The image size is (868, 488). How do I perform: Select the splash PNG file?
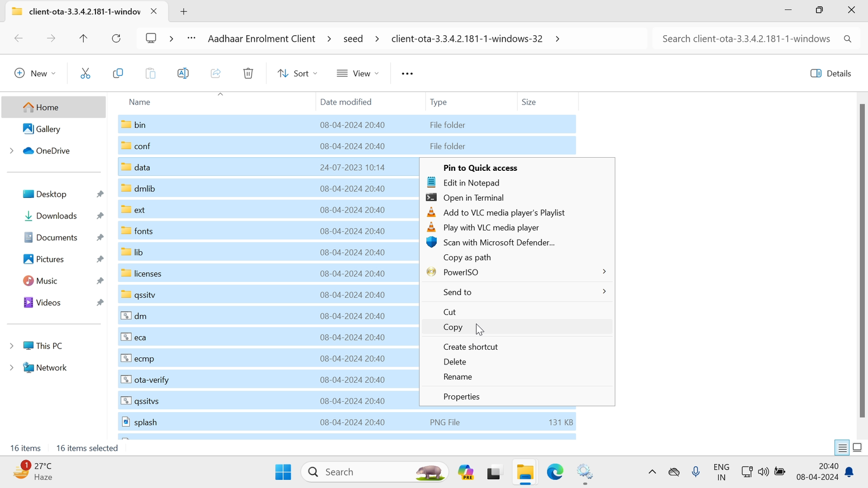(347, 422)
